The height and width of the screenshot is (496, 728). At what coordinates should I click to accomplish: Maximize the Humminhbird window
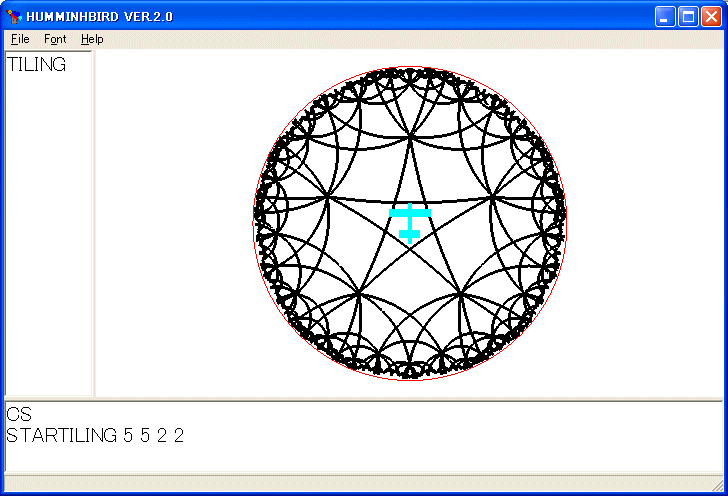pyautogui.click(x=688, y=17)
